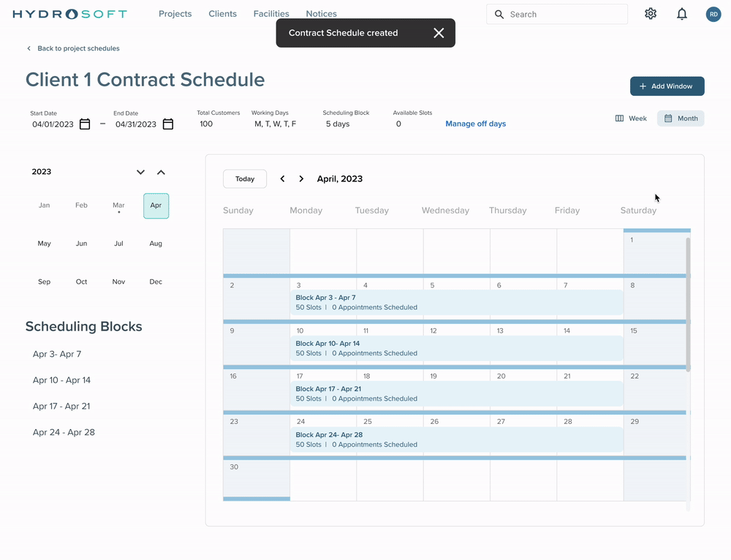The width and height of the screenshot is (731, 560).
Task: Click the Manage off days link
Action: point(475,124)
